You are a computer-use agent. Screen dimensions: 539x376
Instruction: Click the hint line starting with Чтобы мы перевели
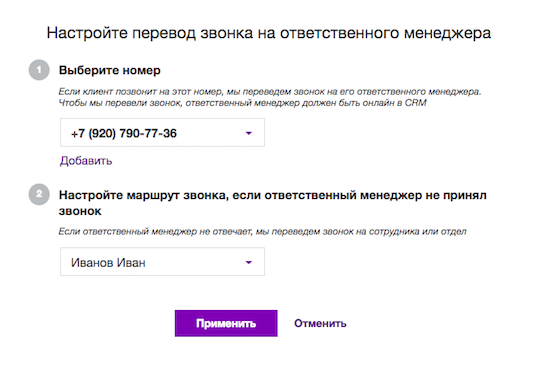click(x=243, y=103)
